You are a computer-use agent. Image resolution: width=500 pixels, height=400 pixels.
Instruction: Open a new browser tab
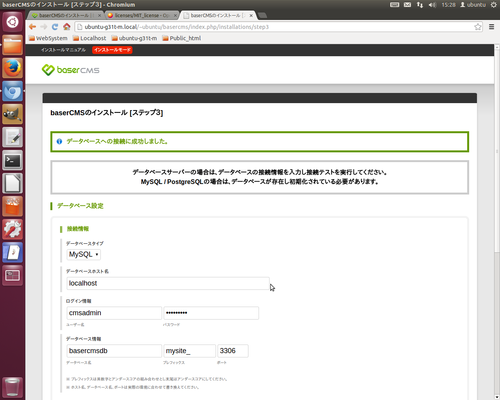(263, 15)
